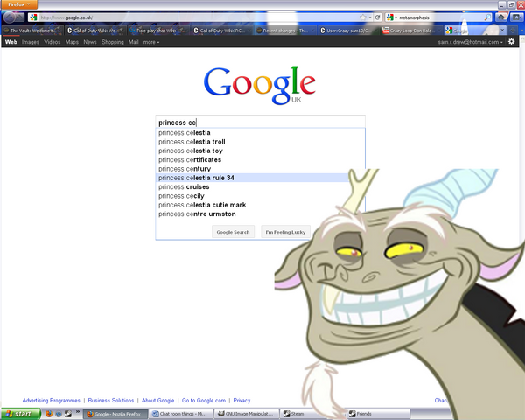Expand quick launch overflow chevron
525x420 pixels.
[x=78, y=412]
